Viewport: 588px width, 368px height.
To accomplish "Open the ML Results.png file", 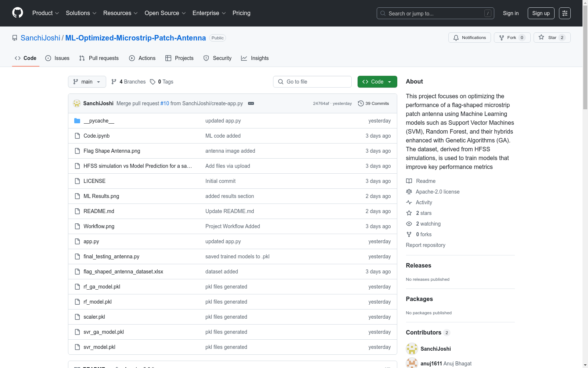I will (101, 196).
